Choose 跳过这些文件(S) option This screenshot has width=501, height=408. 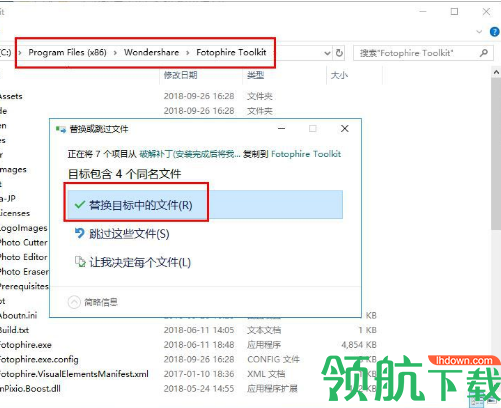[x=129, y=234]
